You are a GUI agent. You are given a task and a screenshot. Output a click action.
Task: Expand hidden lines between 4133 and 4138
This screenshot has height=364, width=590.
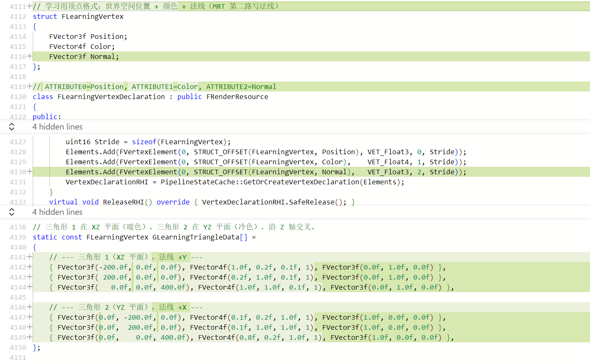[12, 212]
